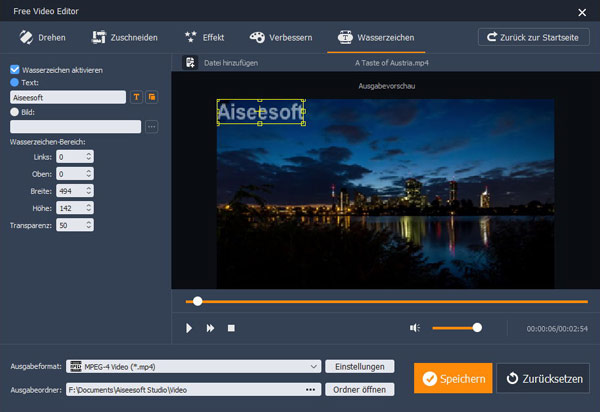Close the Free Video Editor window
The height and width of the screenshot is (412, 600).
(x=582, y=12)
